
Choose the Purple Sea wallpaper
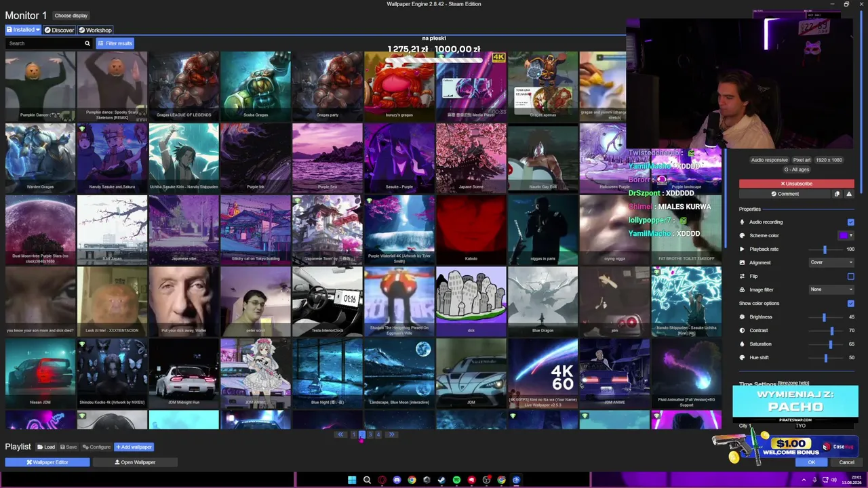click(x=328, y=158)
